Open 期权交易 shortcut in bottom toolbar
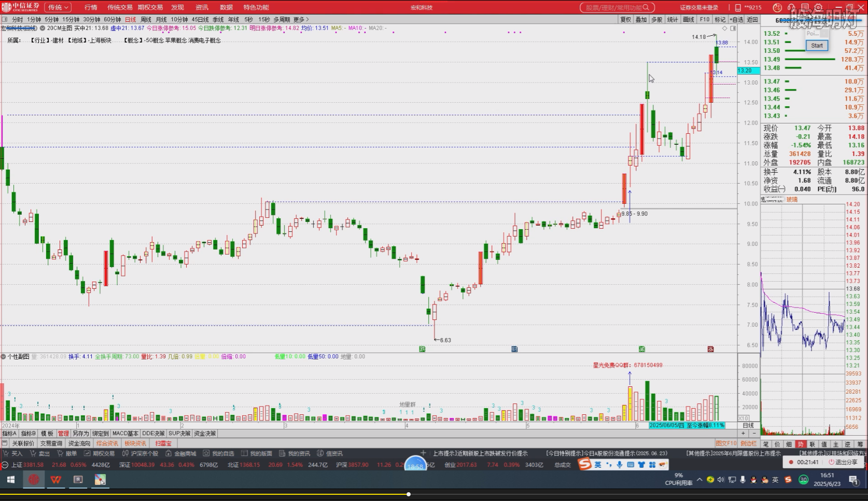 click(99, 454)
